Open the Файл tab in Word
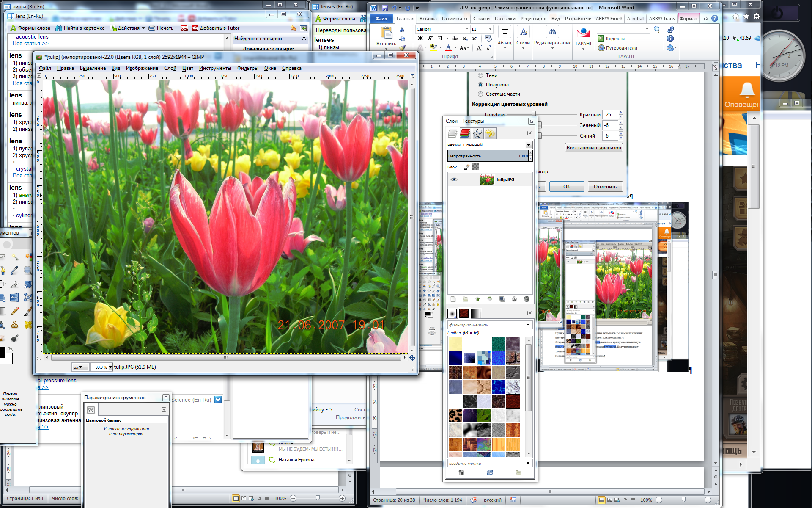 click(381, 19)
